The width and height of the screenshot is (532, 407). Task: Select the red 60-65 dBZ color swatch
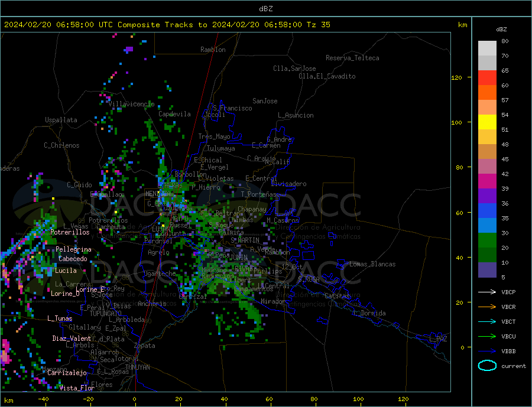(x=487, y=78)
